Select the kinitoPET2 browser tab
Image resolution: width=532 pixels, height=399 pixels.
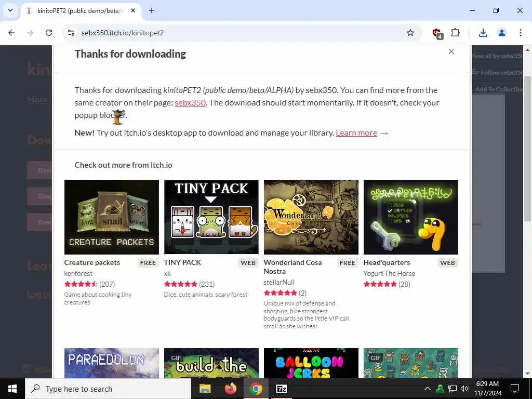pyautogui.click(x=82, y=10)
